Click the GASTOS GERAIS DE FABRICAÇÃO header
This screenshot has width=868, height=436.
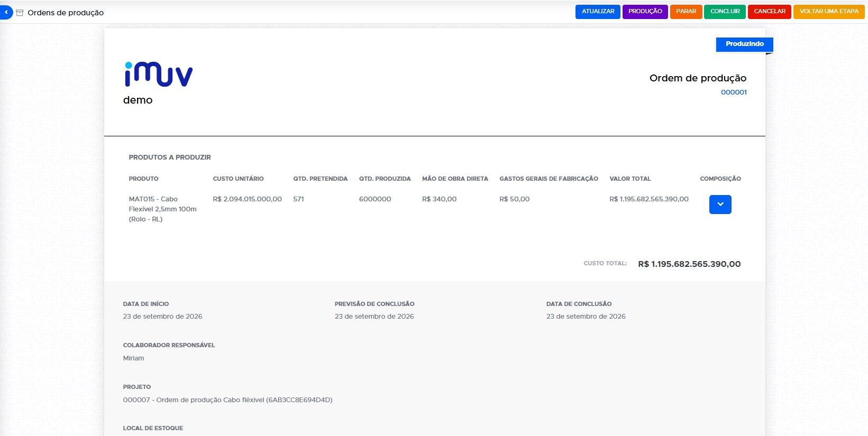[x=549, y=179]
